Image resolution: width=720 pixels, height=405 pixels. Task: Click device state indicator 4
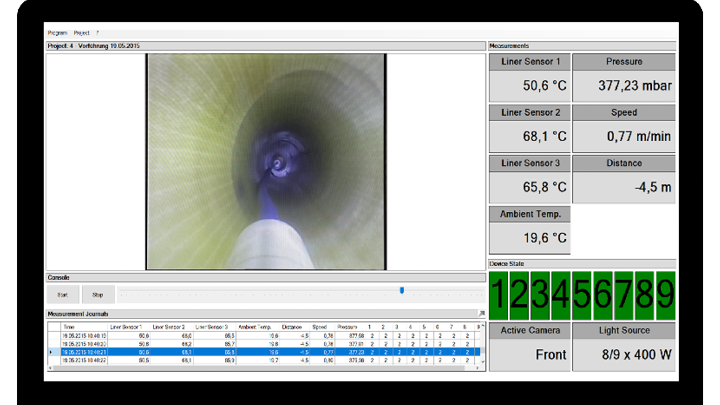coord(561,294)
